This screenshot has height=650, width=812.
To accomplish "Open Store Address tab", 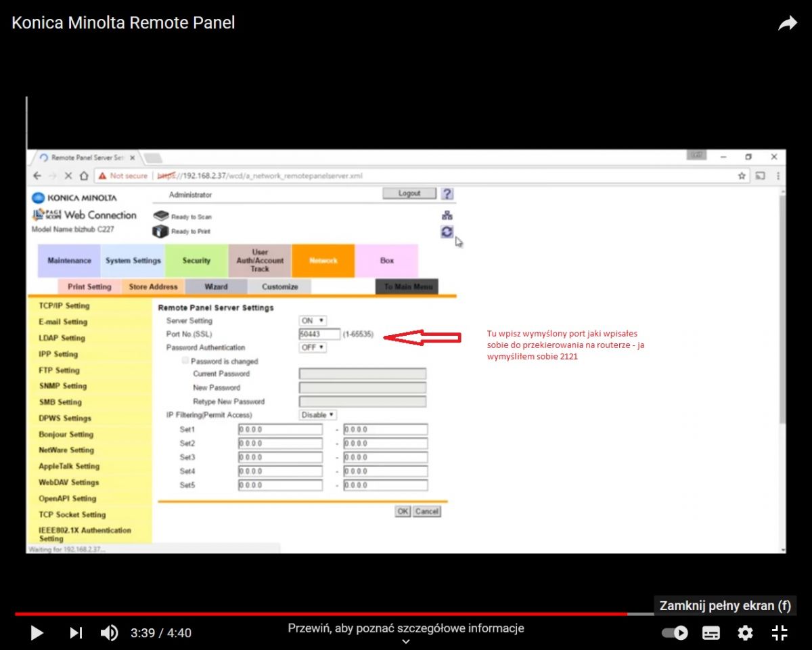I will point(153,287).
